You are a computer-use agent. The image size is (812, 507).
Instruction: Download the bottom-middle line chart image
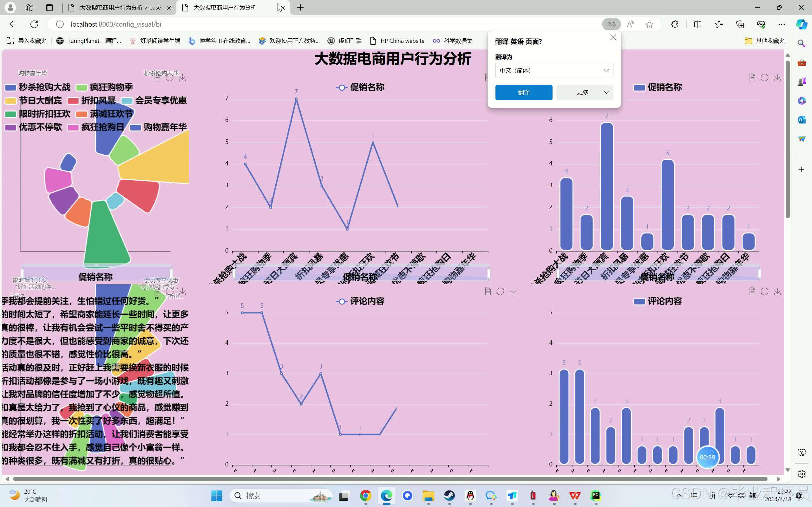coord(513,292)
